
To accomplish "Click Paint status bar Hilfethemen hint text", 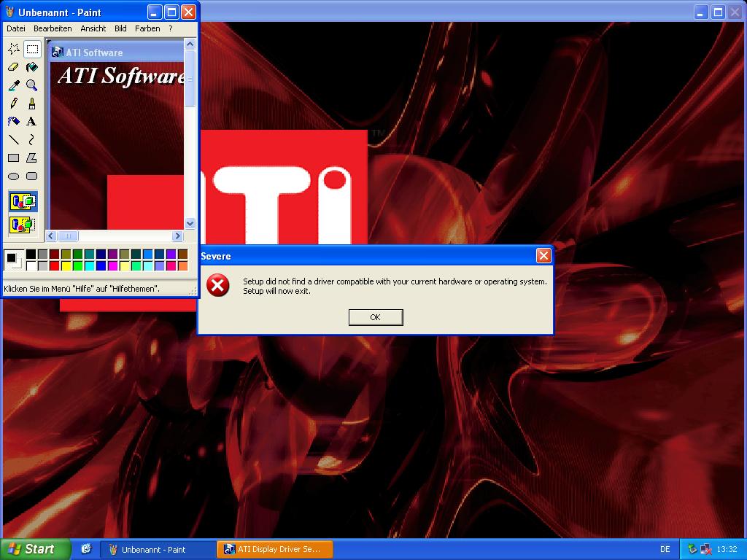I will pos(82,289).
